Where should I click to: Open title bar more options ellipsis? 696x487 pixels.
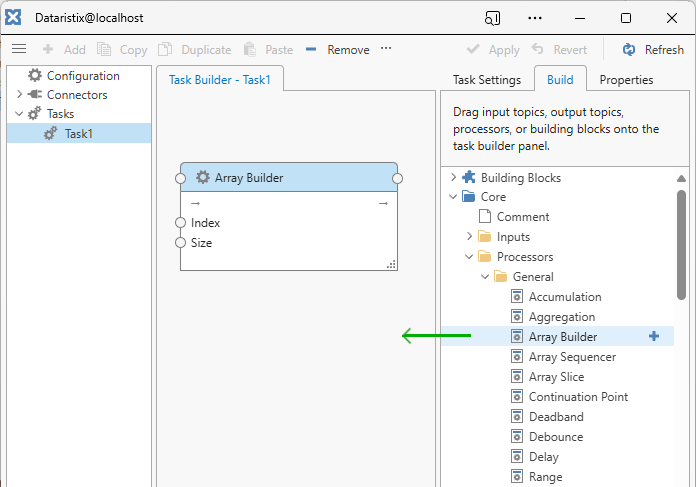(x=535, y=18)
